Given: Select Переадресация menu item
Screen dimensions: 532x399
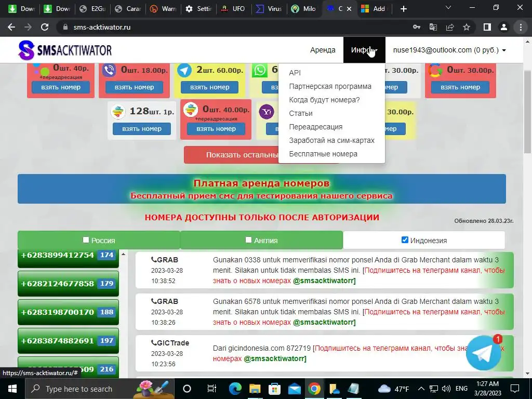Looking at the screenshot, I should 315,127.
